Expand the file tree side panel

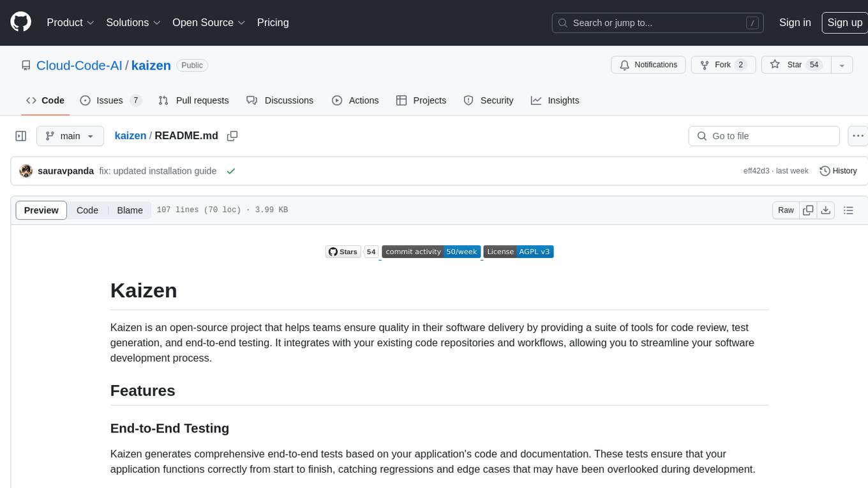click(20, 136)
